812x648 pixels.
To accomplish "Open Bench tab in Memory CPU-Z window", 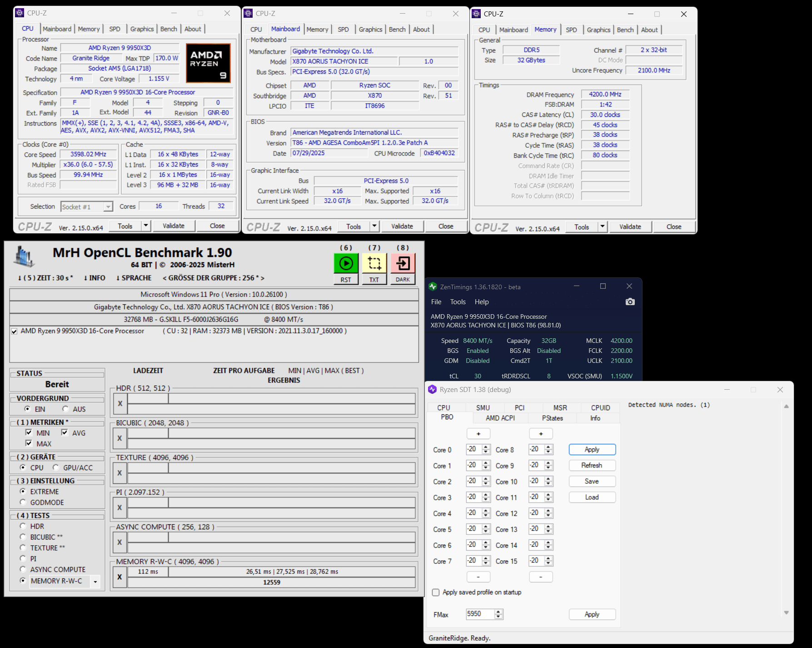I will coord(625,30).
